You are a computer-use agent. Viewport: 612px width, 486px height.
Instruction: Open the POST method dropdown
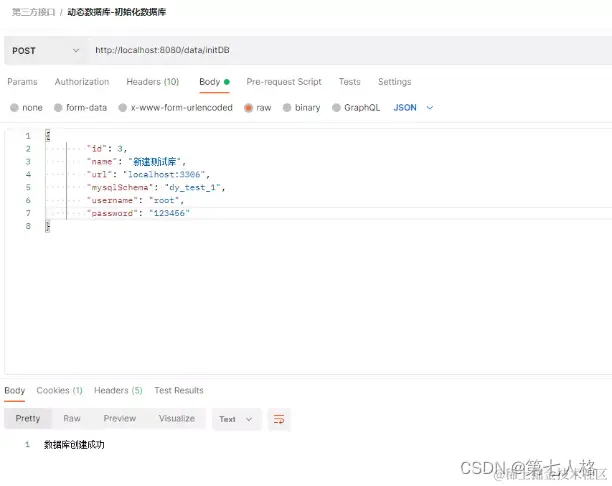pyautogui.click(x=46, y=51)
